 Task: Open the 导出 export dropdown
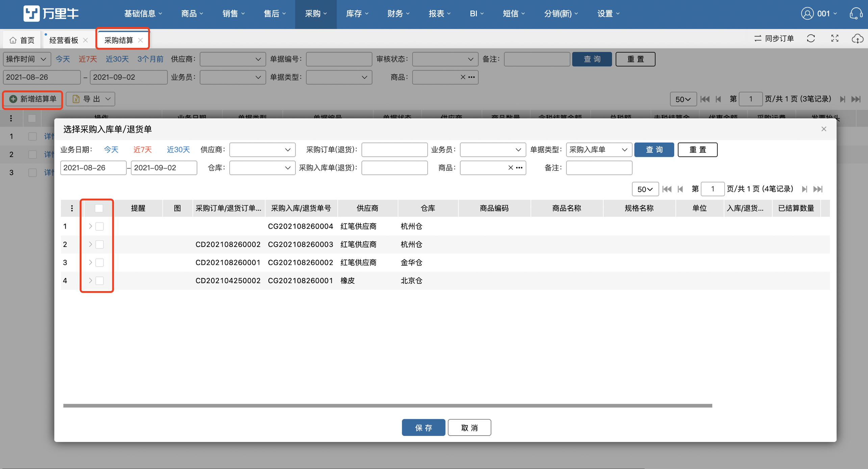tap(91, 99)
